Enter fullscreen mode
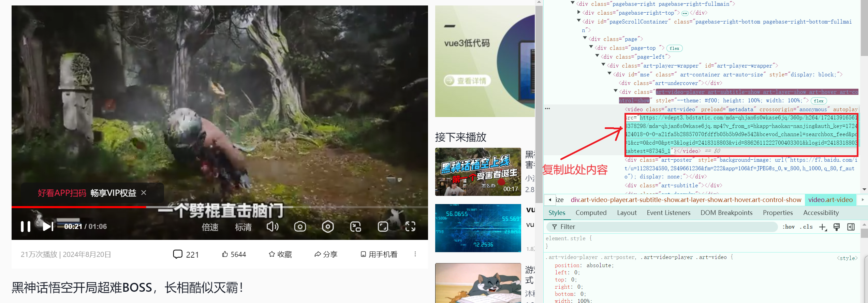The height and width of the screenshot is (303, 868). [410, 227]
